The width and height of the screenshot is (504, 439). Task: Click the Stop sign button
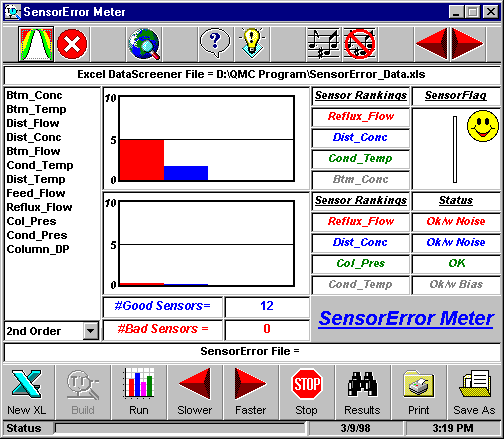click(307, 392)
